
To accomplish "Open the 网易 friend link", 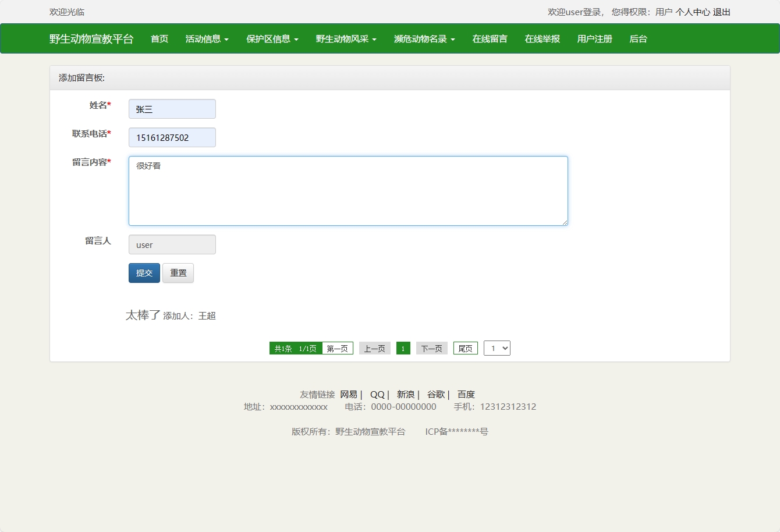I will point(350,394).
